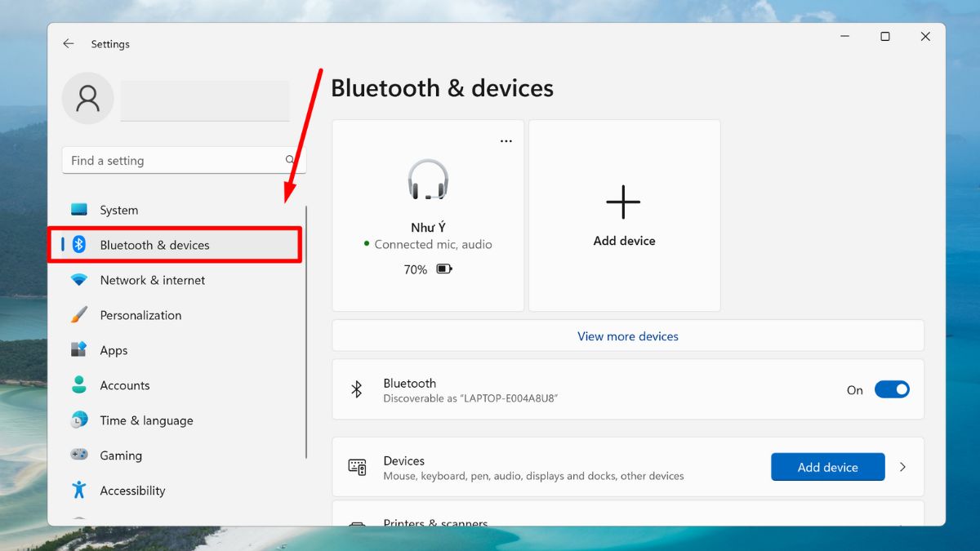Screen dimensions: 980x551
Task: Click the headset icon of Như Ý
Action: coord(428,180)
